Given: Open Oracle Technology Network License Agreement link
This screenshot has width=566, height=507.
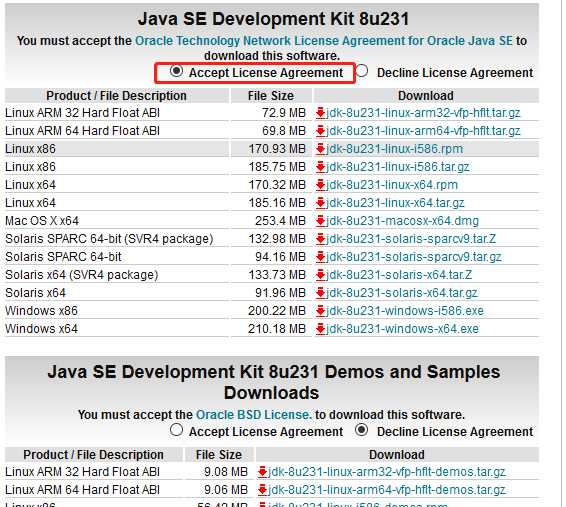Looking at the screenshot, I should point(323,41).
